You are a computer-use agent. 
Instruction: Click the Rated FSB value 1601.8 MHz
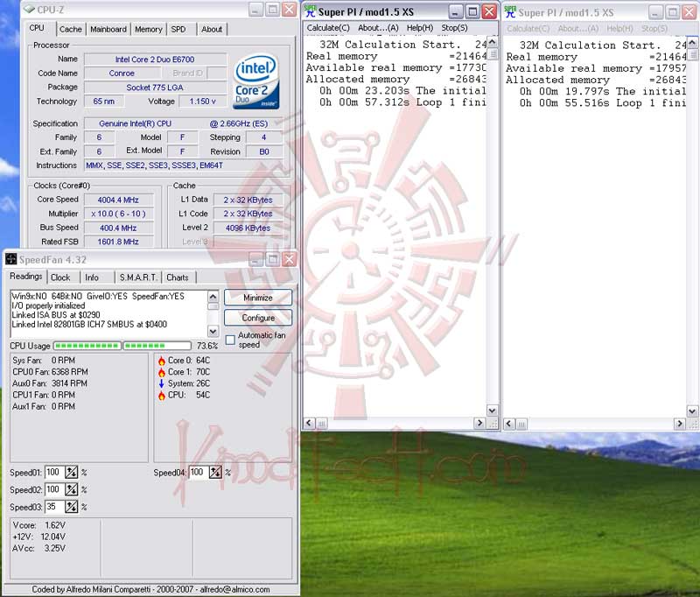coord(118,242)
